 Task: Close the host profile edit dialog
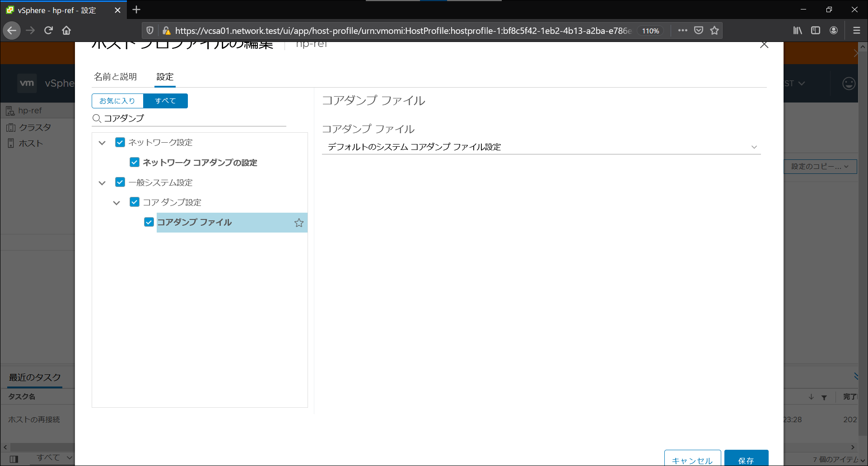764,45
